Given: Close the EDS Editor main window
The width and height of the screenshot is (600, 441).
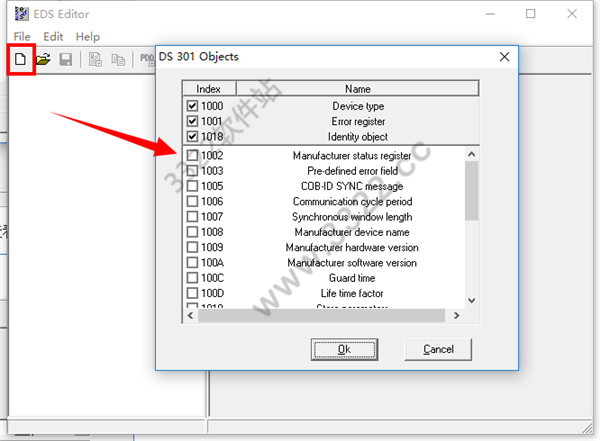Looking at the screenshot, I should (x=572, y=14).
